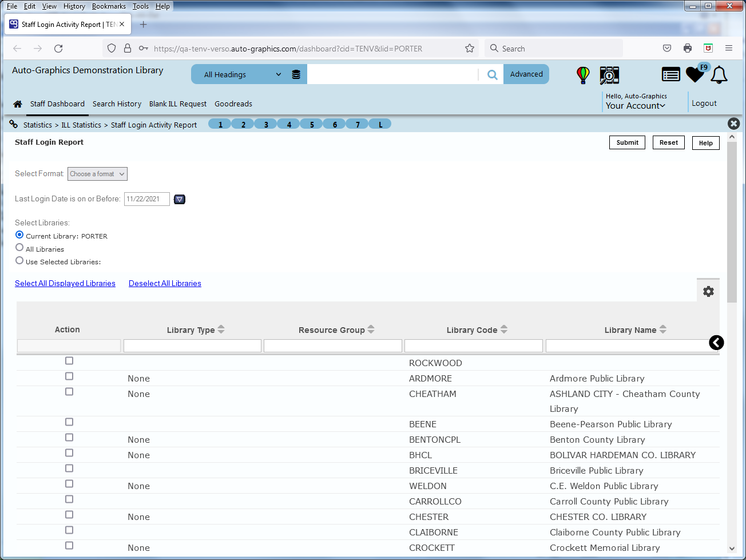Click the Last Login Date input field
The image size is (746, 560).
147,199
